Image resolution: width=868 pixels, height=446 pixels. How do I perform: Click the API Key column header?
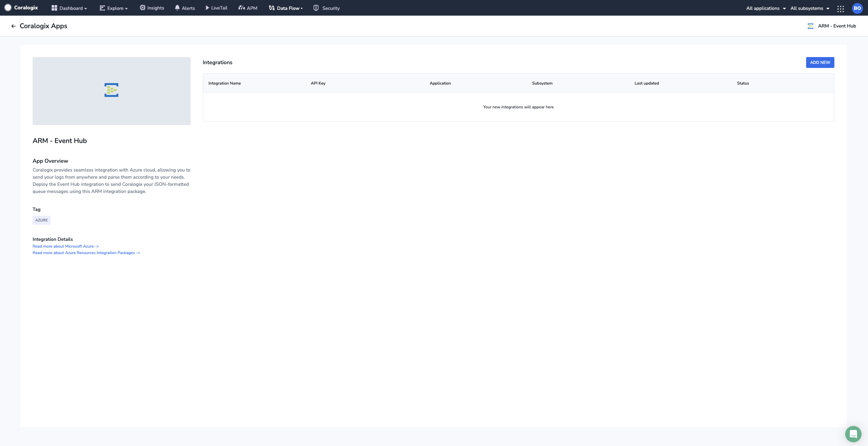[318, 83]
